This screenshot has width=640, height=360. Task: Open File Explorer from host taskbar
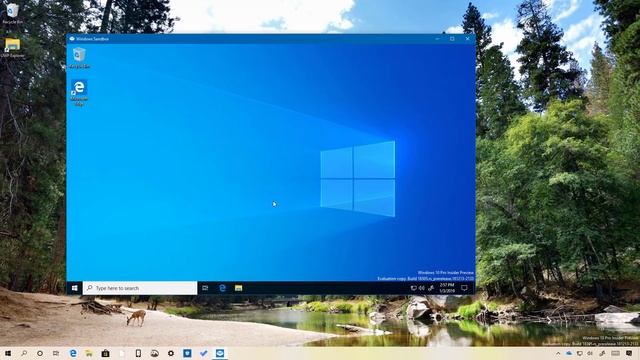89,353
